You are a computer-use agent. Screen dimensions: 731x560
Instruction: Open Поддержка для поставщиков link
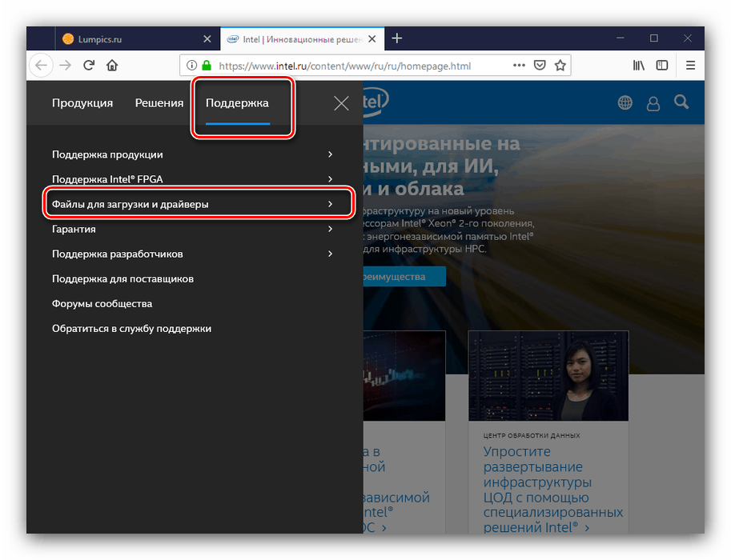click(x=123, y=279)
